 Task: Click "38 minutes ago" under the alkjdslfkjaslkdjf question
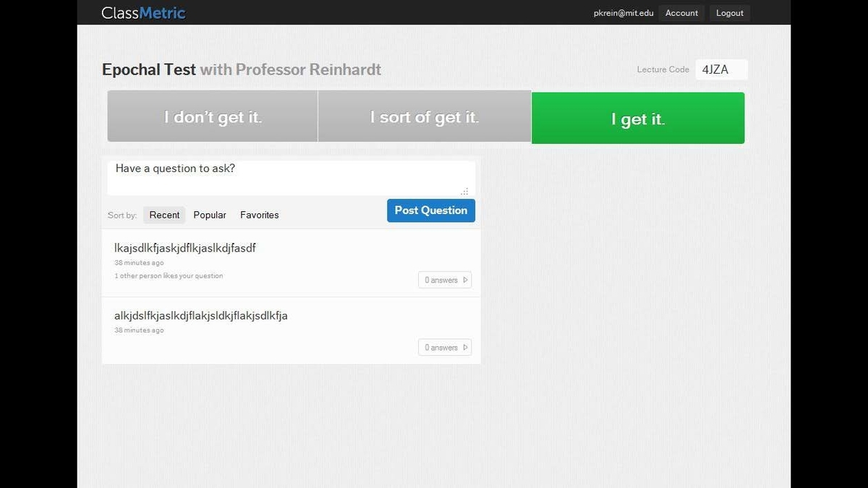(x=139, y=330)
